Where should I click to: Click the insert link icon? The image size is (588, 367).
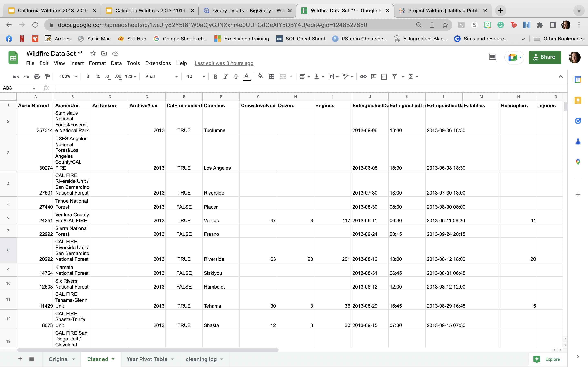tap(363, 77)
